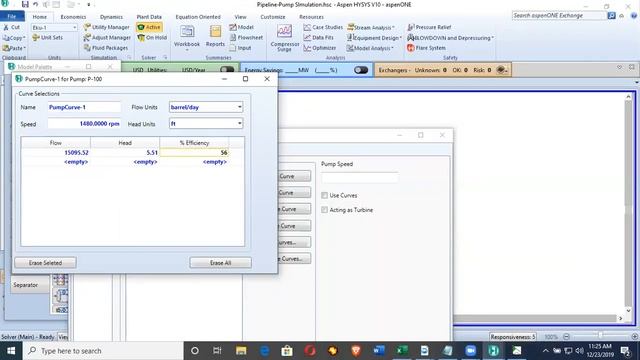Viewport: 640px width, 360px height.
Task: Open the Optimizer
Action: pos(320,48)
